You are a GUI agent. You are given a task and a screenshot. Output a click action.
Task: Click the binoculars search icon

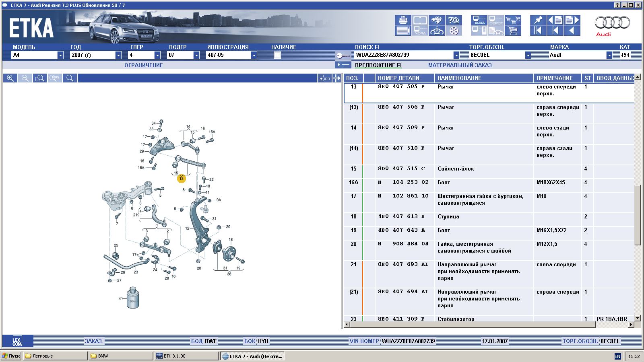tap(437, 20)
